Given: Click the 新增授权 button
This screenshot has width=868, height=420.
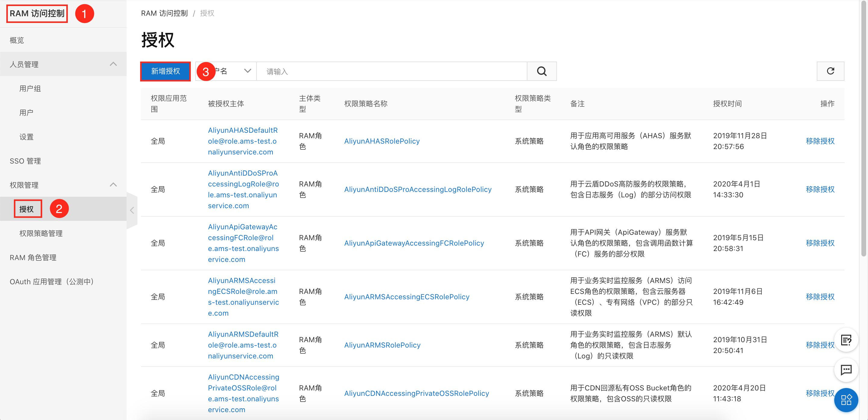Looking at the screenshot, I should pyautogui.click(x=165, y=71).
